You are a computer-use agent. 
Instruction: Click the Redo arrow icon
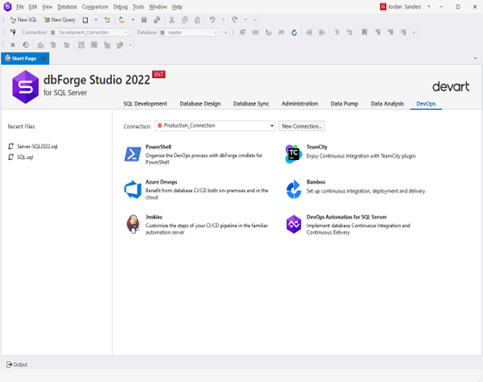(235, 20)
